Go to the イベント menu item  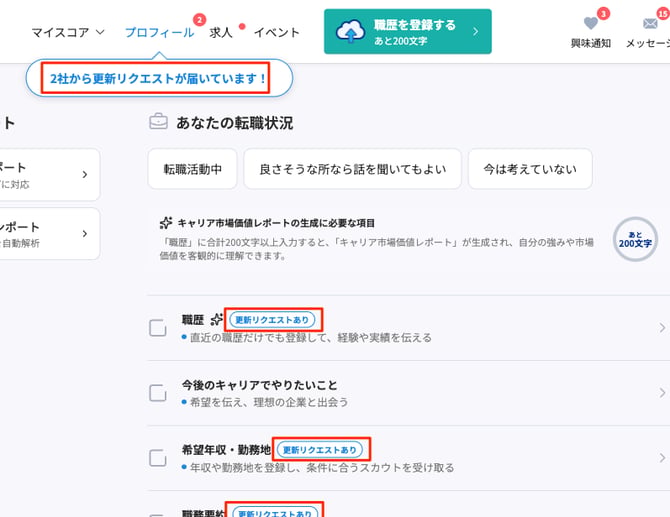(276, 32)
